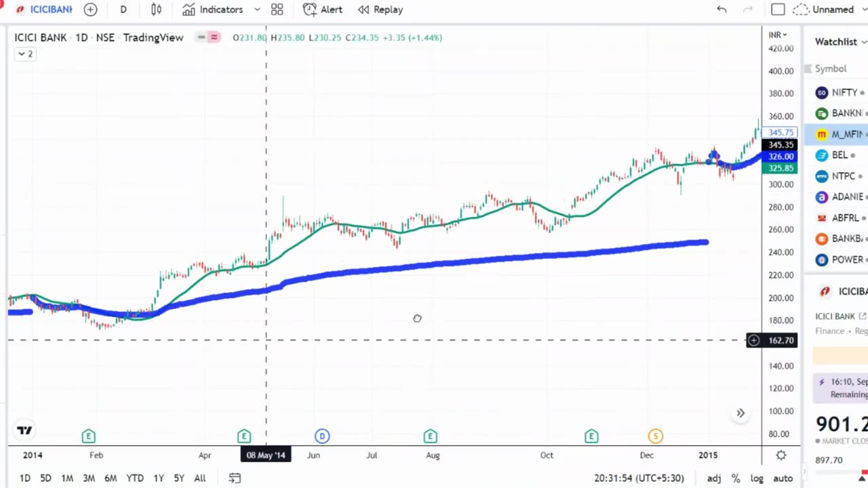Sort watchlist by Symbol column
This screenshot has width=868, height=488.
(x=830, y=68)
